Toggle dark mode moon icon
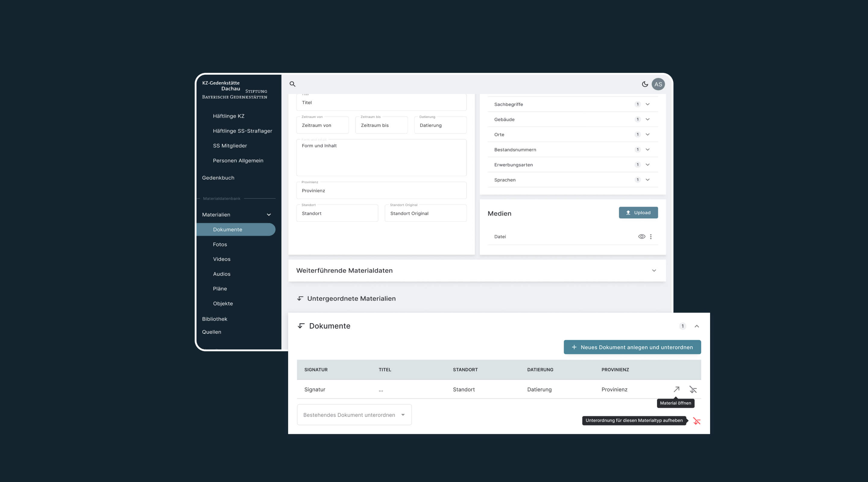The image size is (868, 482). pyautogui.click(x=645, y=84)
